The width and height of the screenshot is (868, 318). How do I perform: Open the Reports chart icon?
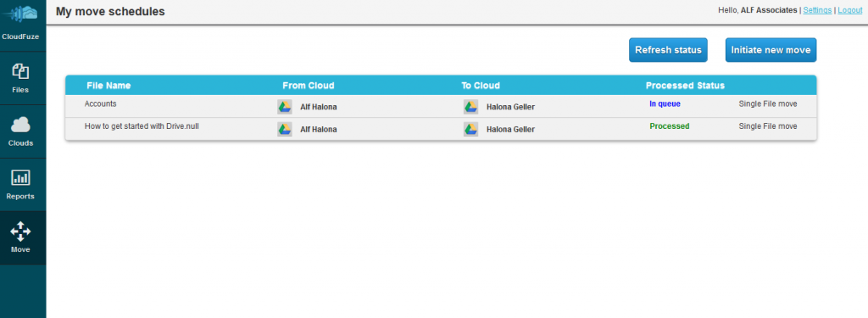(x=20, y=178)
